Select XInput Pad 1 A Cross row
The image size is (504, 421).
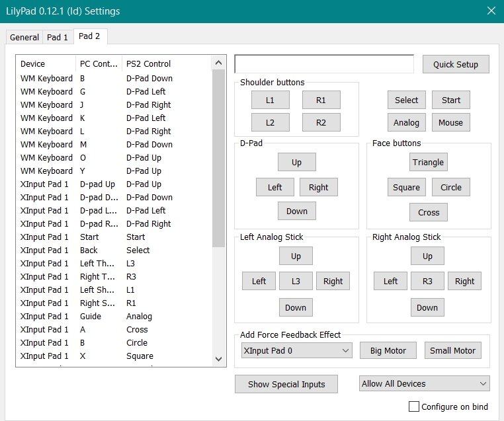coord(114,330)
